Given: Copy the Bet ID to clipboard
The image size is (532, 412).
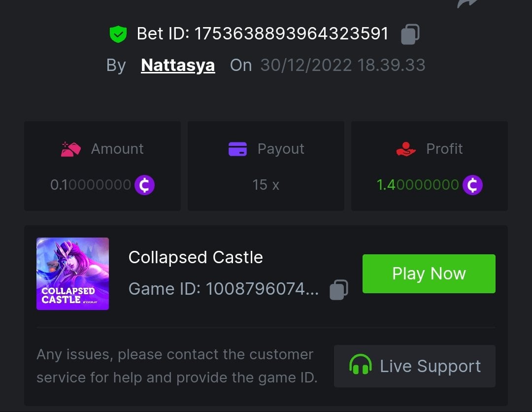Looking at the screenshot, I should [x=410, y=34].
